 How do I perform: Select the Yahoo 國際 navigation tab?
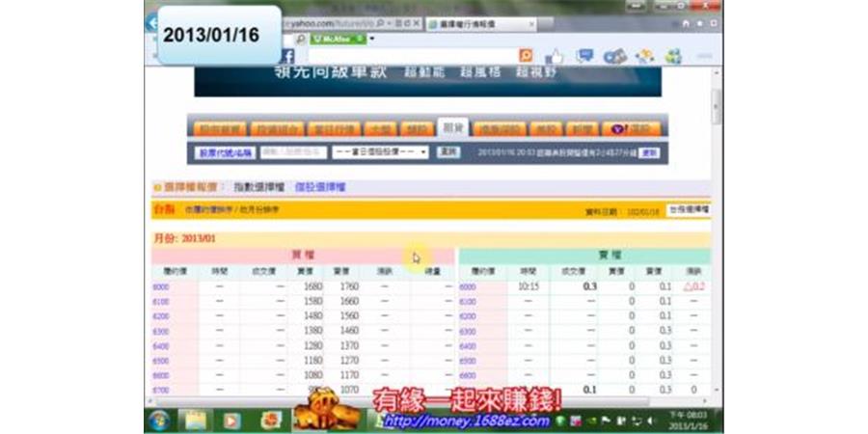click(x=625, y=128)
